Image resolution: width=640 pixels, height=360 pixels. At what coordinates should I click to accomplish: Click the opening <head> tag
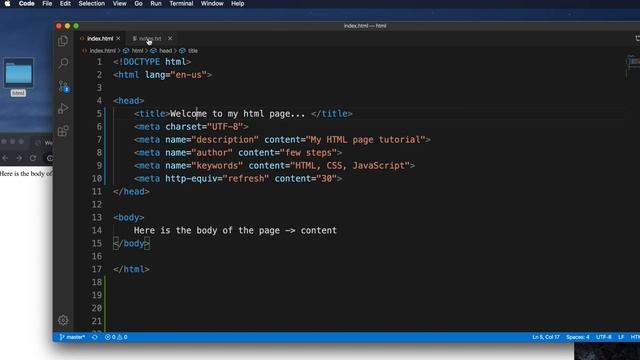tap(129, 100)
